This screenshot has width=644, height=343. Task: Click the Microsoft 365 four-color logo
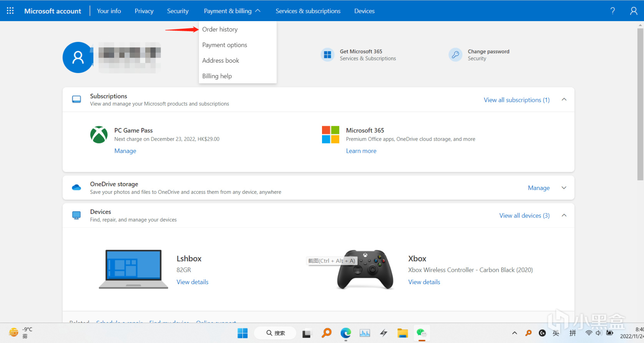[x=330, y=135]
